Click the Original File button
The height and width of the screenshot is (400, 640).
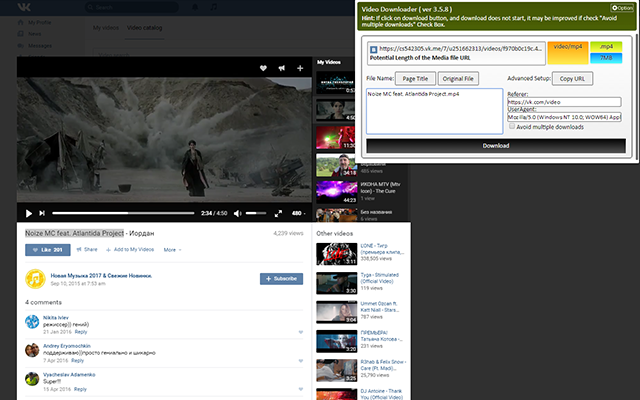point(458,78)
